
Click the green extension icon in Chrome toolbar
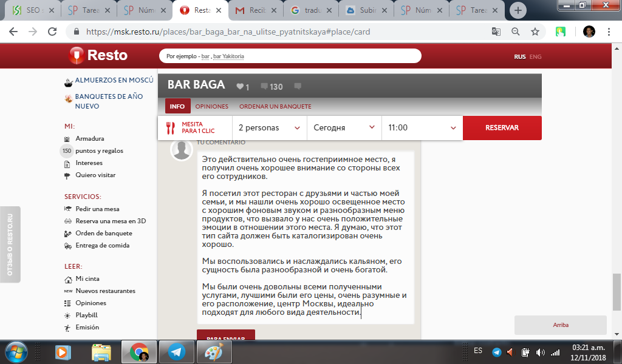[561, 32]
